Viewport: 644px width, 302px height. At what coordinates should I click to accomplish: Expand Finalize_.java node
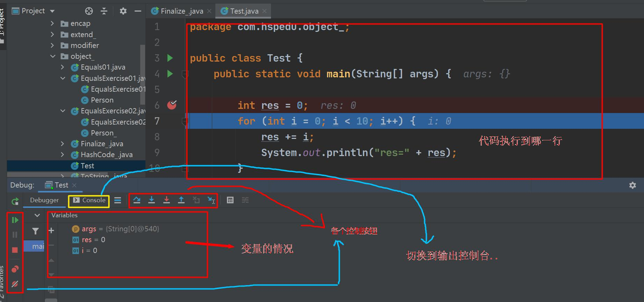(63, 143)
